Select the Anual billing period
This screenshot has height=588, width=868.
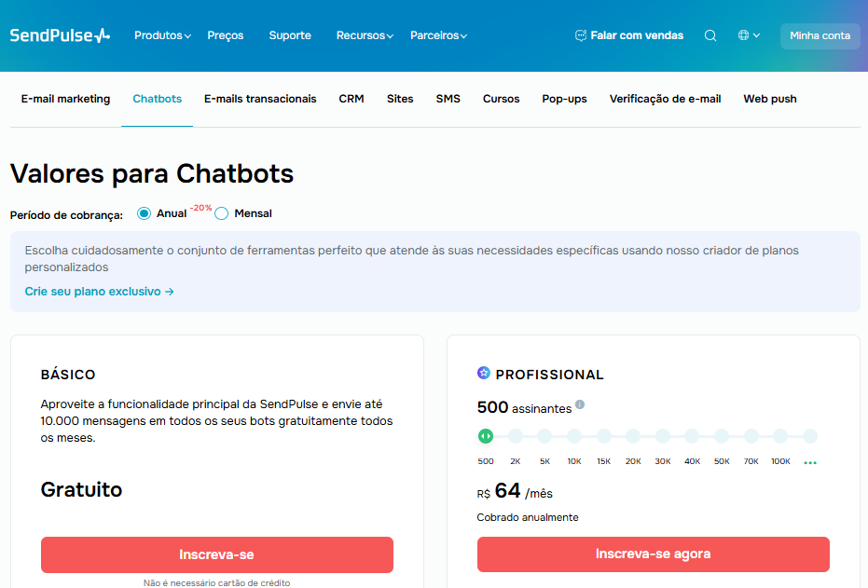[144, 213]
